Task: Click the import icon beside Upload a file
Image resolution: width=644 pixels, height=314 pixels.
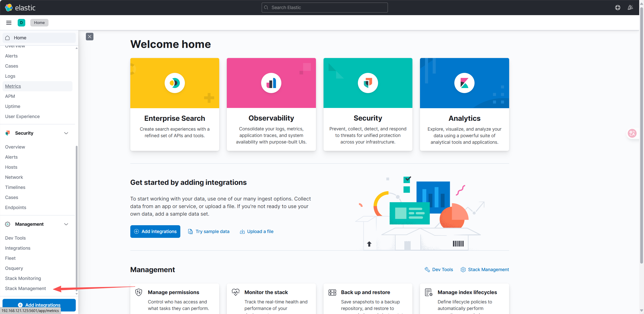Action: [242, 232]
